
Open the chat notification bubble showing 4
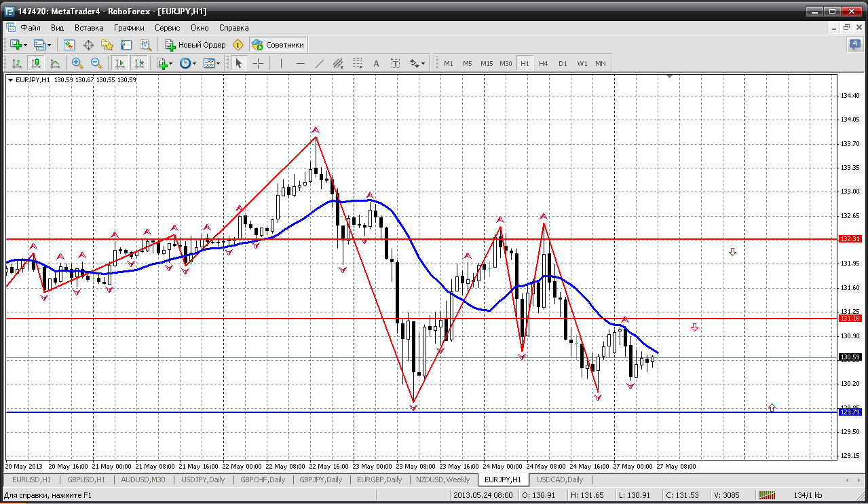(x=855, y=45)
